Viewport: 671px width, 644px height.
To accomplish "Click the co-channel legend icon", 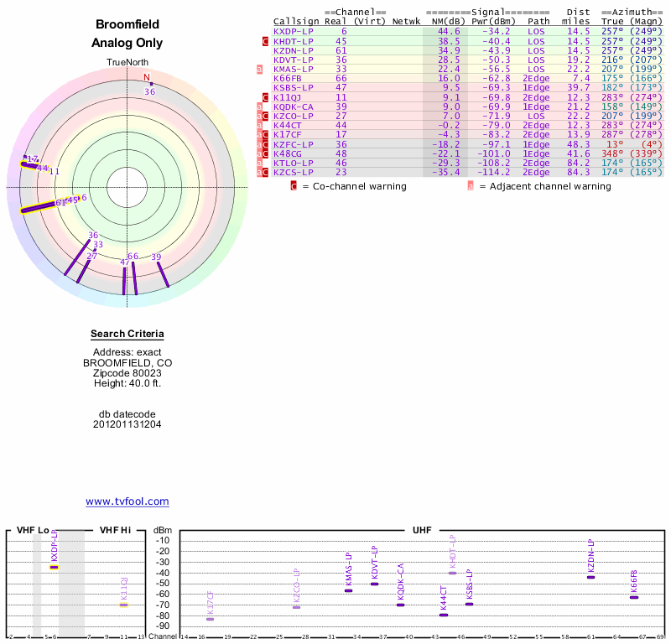I will coord(294,186).
